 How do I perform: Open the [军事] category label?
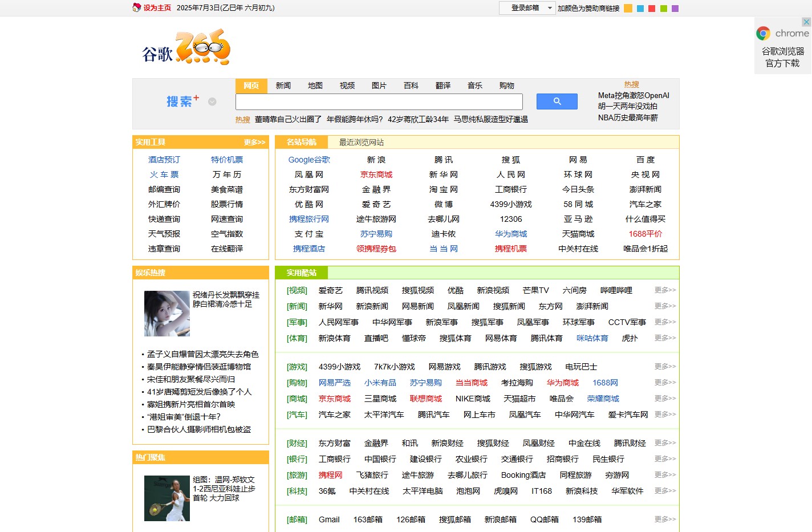[x=297, y=322]
